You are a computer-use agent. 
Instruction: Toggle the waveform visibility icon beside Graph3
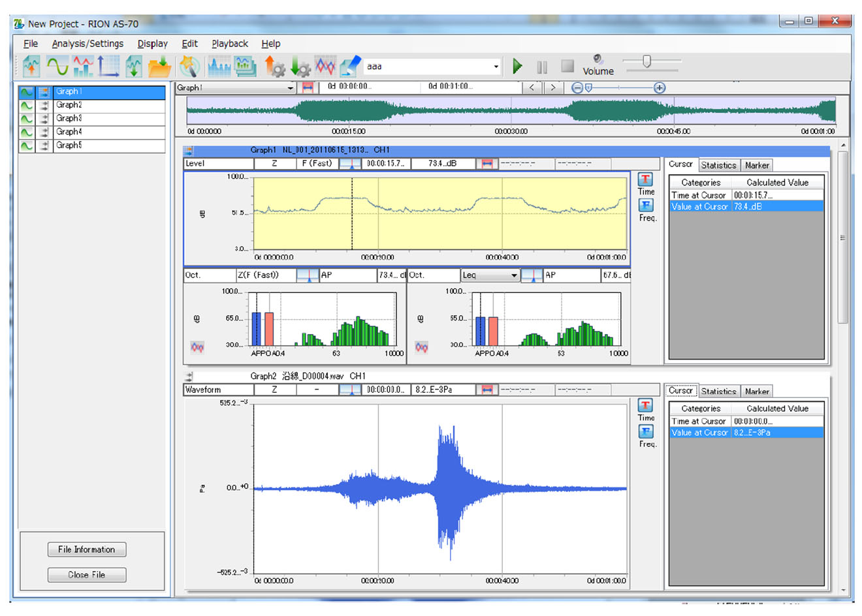coord(25,118)
